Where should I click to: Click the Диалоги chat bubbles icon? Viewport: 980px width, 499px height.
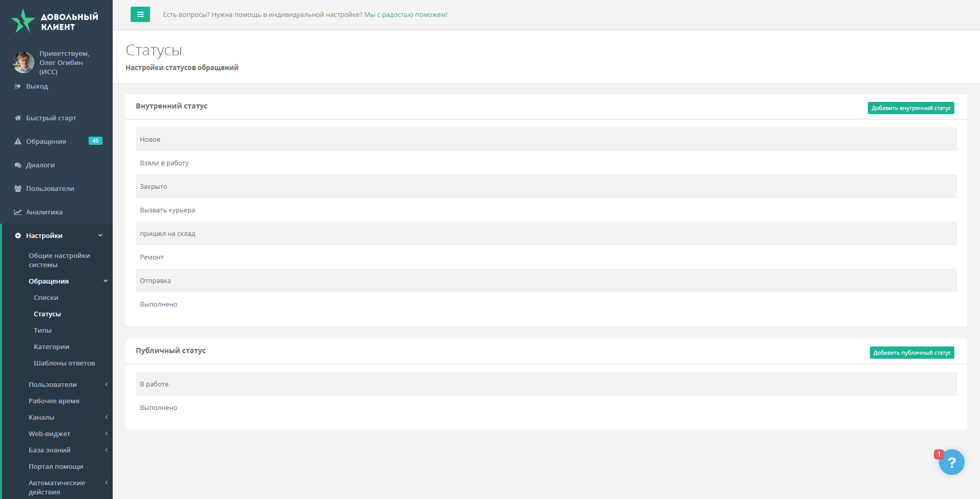coord(18,165)
